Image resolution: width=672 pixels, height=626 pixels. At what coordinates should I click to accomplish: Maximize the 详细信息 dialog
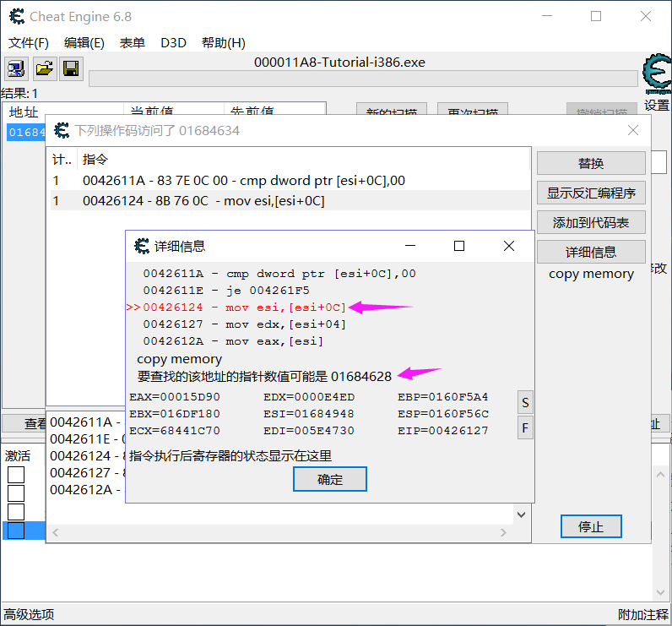click(x=459, y=246)
